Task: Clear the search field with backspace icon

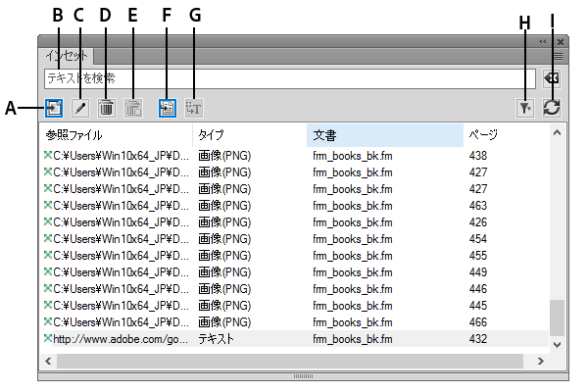Action: point(553,78)
